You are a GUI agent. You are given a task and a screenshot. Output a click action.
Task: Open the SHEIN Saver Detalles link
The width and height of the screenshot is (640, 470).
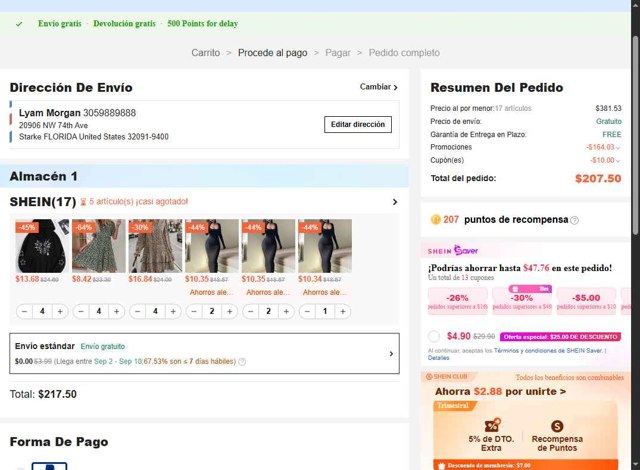click(x=438, y=358)
